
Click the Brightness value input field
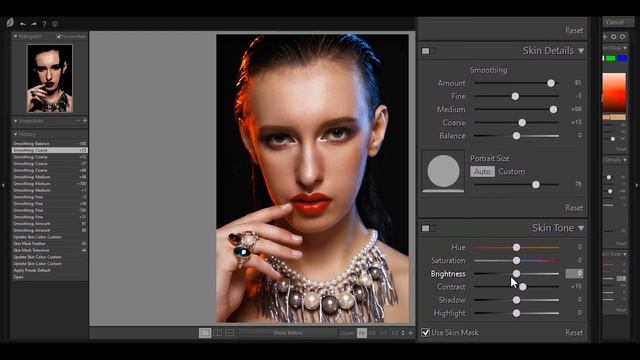574,273
